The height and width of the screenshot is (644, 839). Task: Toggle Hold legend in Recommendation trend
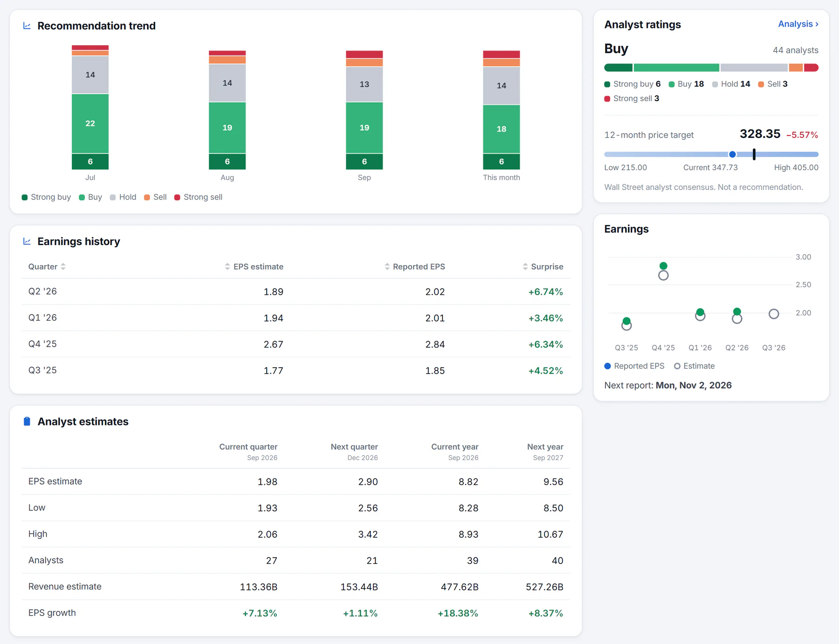click(x=123, y=197)
